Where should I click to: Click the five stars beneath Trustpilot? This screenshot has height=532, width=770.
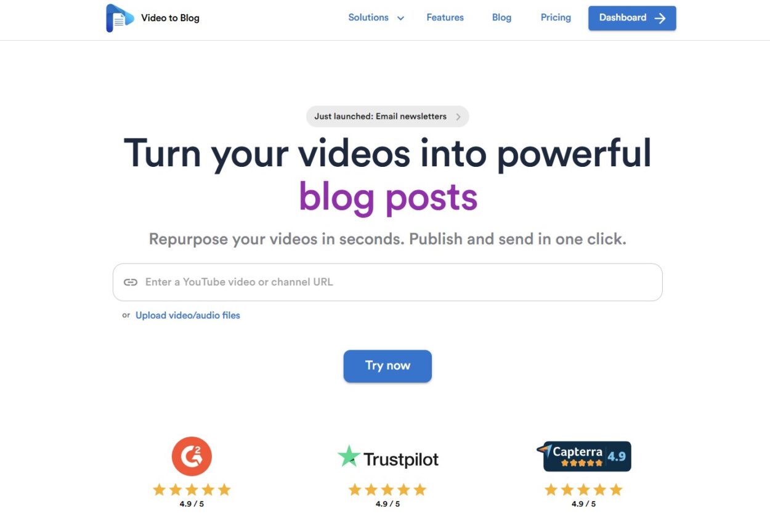point(387,490)
